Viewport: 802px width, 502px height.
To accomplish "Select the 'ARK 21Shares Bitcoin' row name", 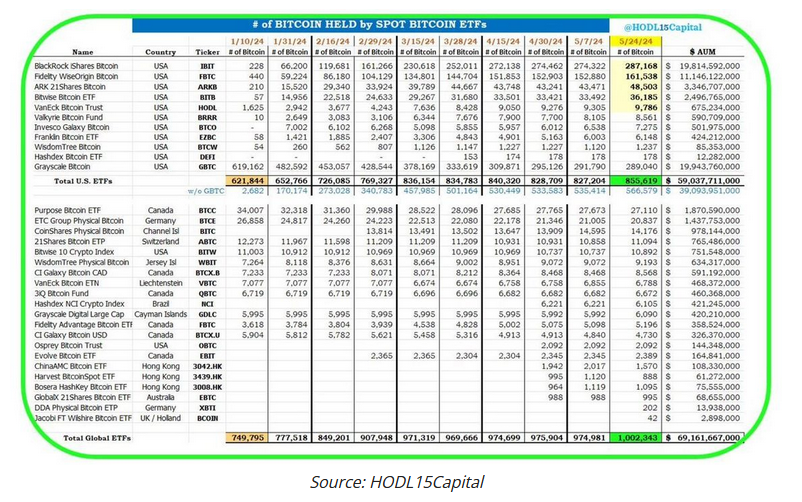I will pyautogui.click(x=70, y=87).
